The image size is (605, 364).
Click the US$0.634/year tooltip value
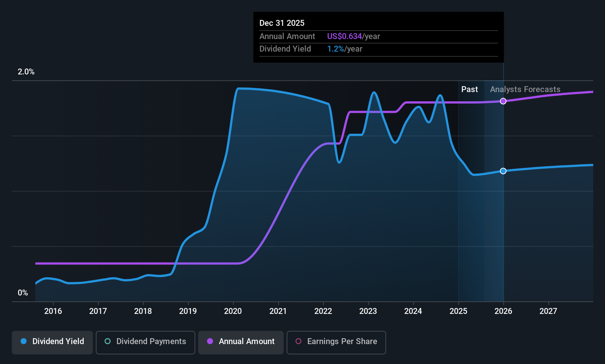pyautogui.click(x=353, y=36)
